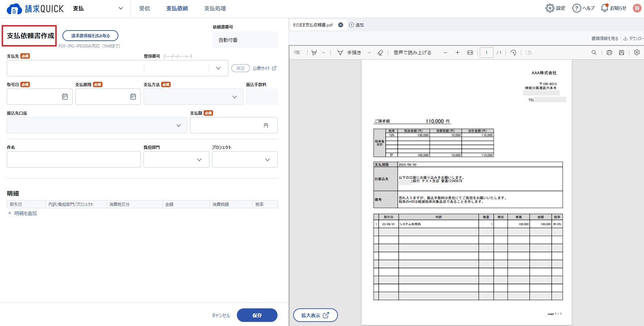Switch to the 支払依頼 tab
Image resolution: width=644 pixels, height=326 pixels.
coord(177,8)
